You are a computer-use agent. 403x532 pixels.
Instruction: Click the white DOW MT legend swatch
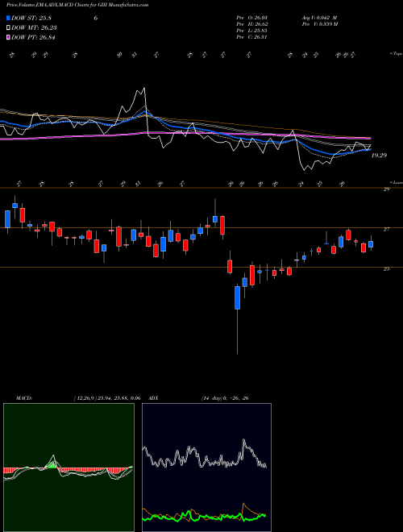[8, 28]
